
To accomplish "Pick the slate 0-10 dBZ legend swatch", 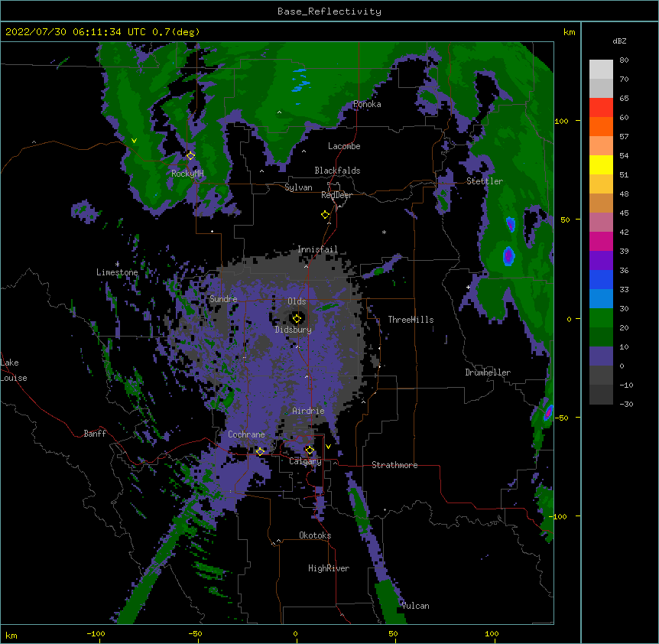I will click(601, 356).
